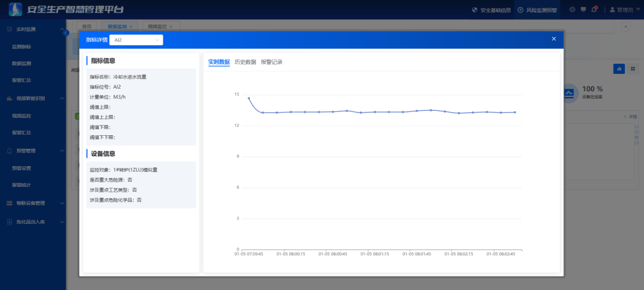Click the 涉及重点危险化学品:否 row

tap(116, 200)
